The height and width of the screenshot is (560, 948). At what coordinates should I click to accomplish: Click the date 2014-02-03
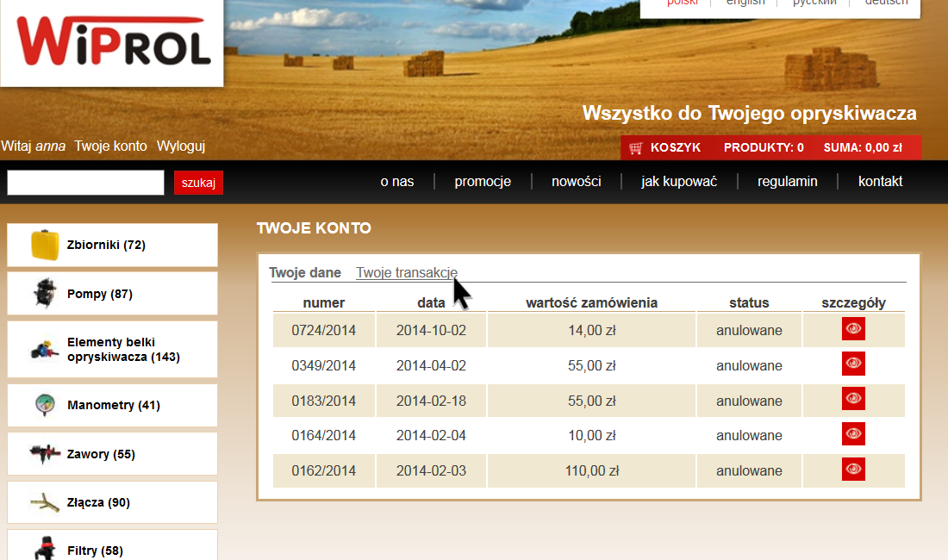[431, 470]
